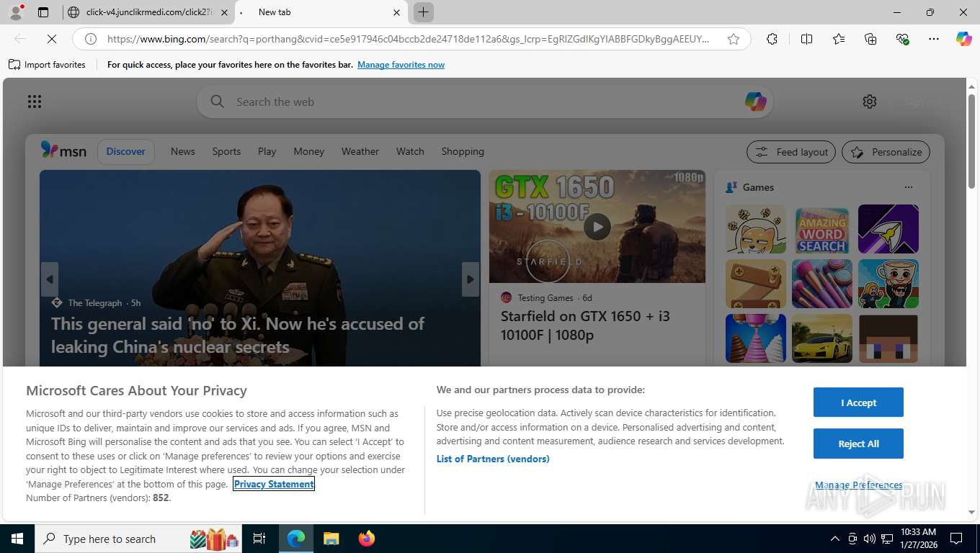Open page settings gear icon
Image resolution: width=980 pixels, height=553 pixels.
click(x=870, y=102)
